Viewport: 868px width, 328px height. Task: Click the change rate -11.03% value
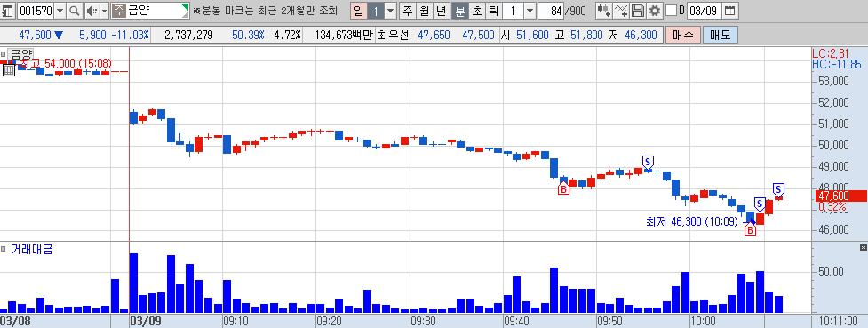coord(130,35)
